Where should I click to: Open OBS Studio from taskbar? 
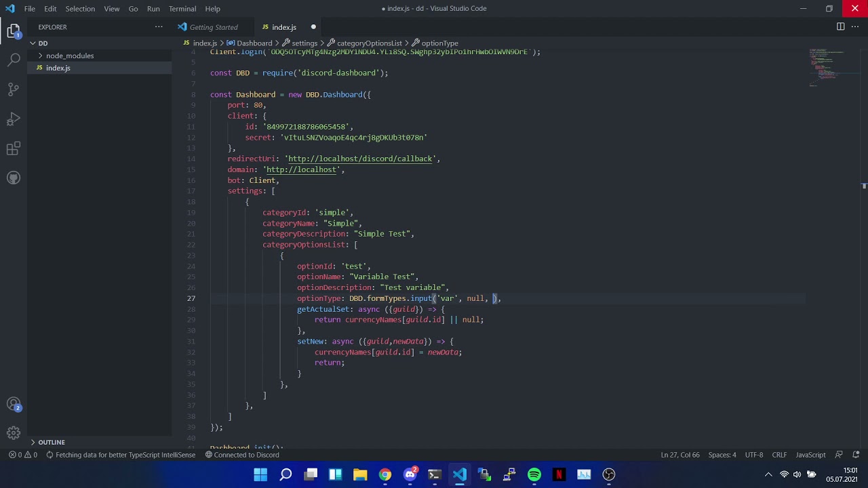[x=609, y=474]
